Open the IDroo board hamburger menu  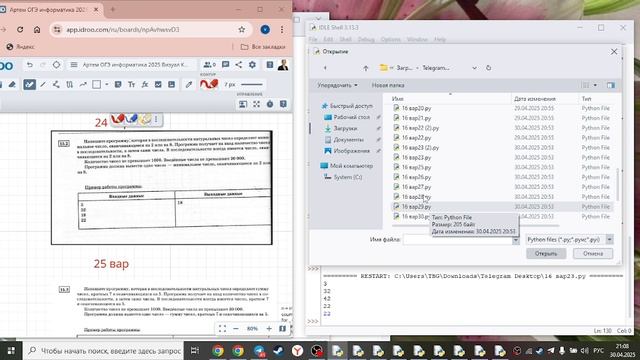(x=74, y=64)
